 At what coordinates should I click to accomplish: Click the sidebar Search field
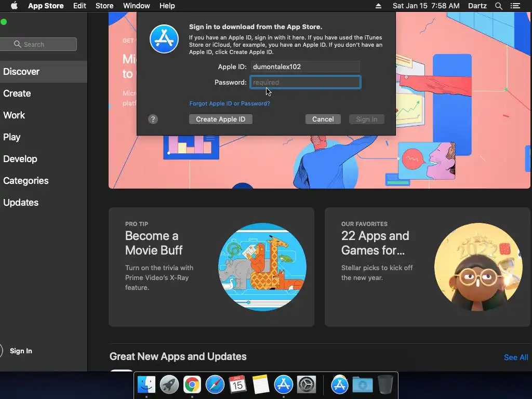(38, 44)
